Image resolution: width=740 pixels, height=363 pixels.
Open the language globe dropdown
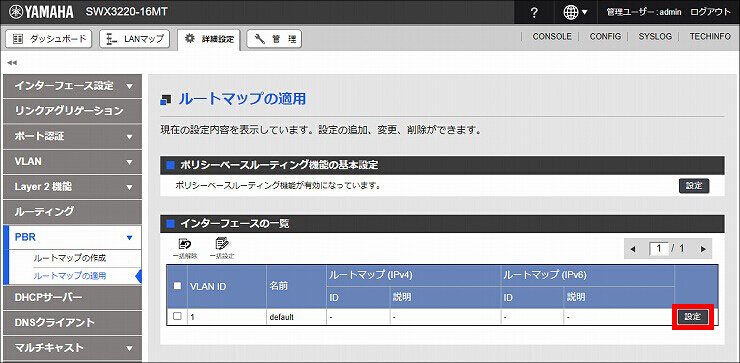(576, 13)
